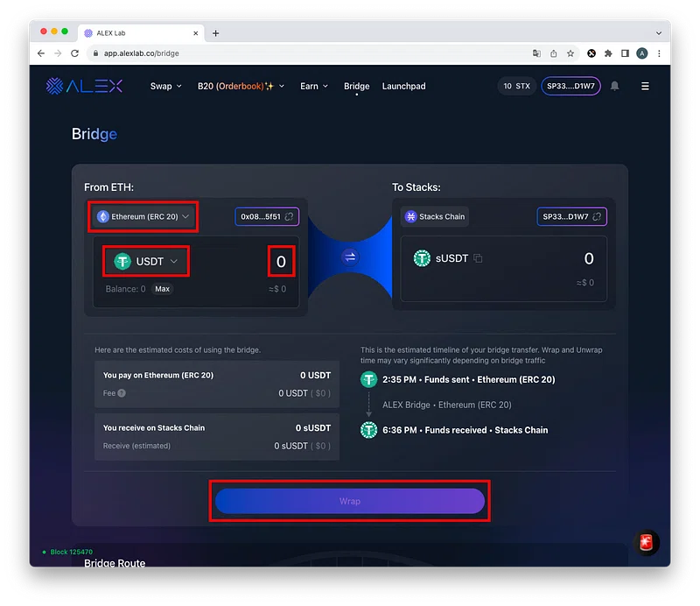Click the SP33...D1W7 wallet button in header
The image size is (700, 606).
point(570,86)
